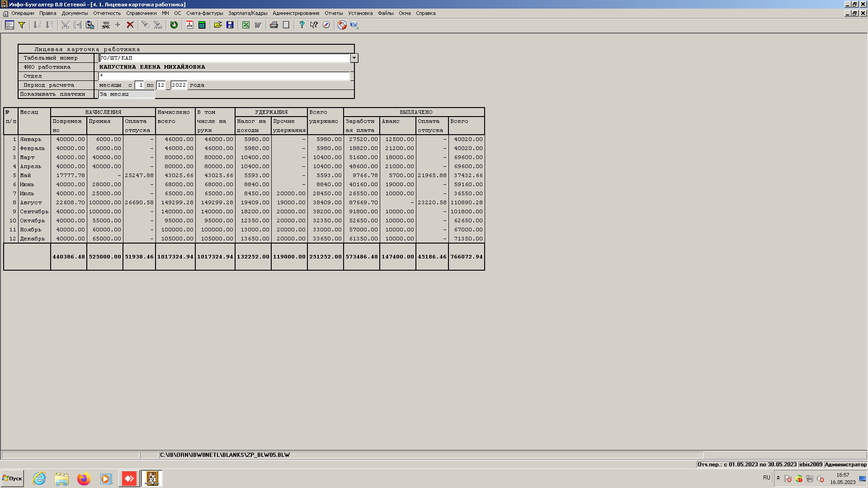Click the globe web update icon
Screen dimensions: 868x488
tap(354, 25)
